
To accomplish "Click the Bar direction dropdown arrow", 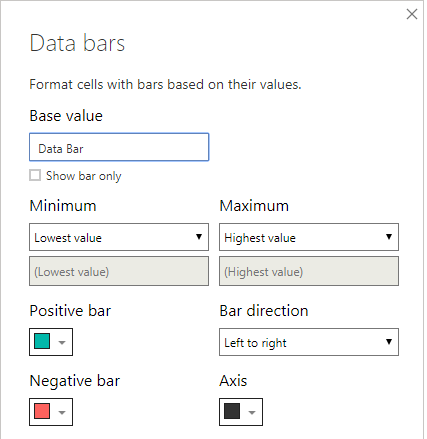I will coord(389,342).
